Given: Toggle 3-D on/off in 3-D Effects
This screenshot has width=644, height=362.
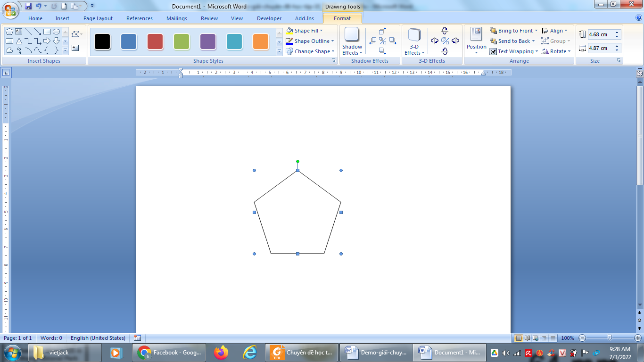Looking at the screenshot, I should click(445, 41).
